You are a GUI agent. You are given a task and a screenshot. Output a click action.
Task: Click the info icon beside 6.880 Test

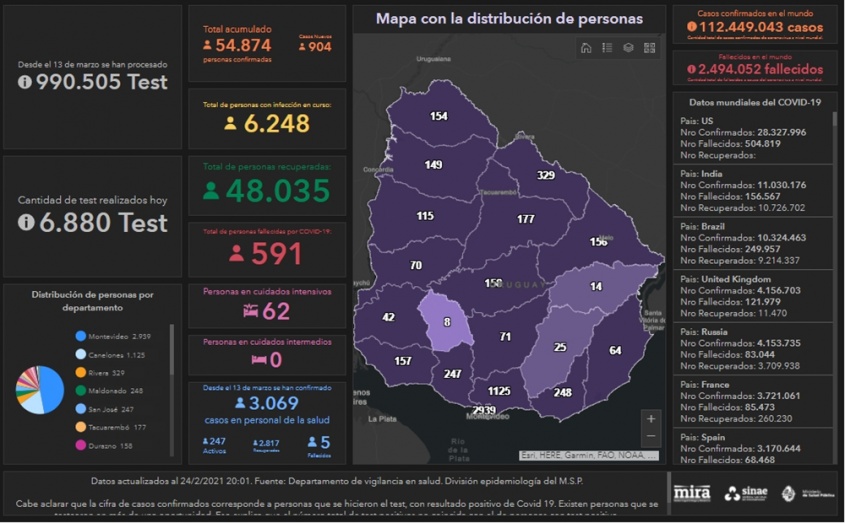(25, 223)
